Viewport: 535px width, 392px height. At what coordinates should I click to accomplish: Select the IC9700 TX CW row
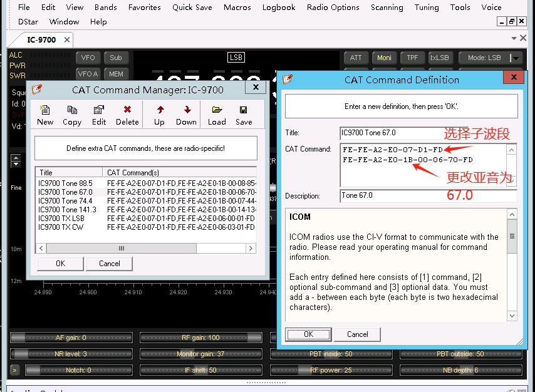(x=146, y=227)
